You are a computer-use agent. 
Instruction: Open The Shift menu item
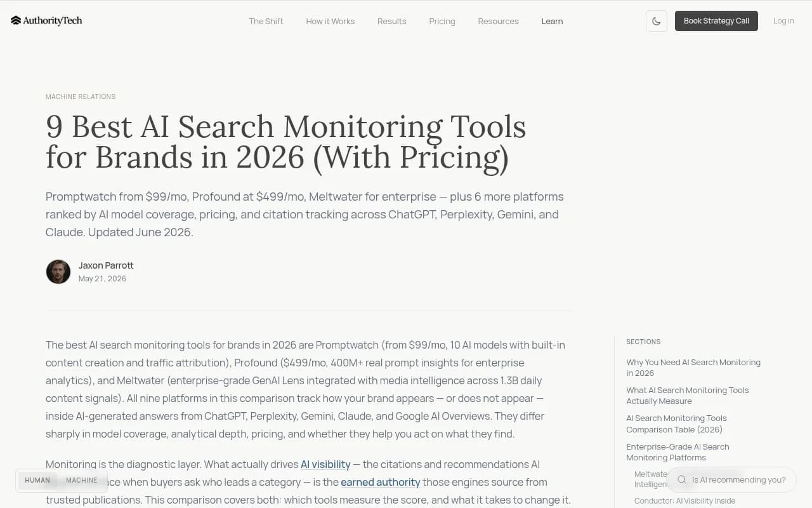pos(266,21)
